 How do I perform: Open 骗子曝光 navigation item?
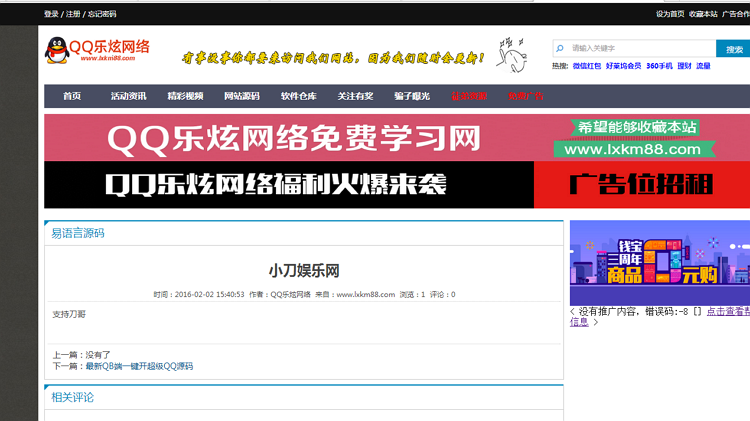412,96
